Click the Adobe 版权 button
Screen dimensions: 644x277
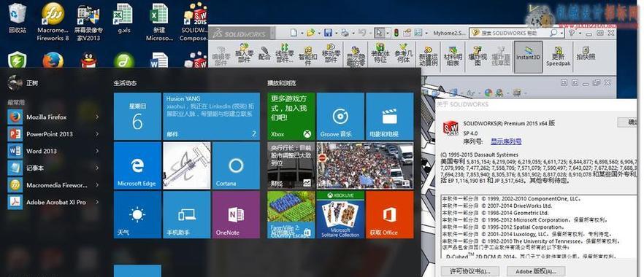536,271
